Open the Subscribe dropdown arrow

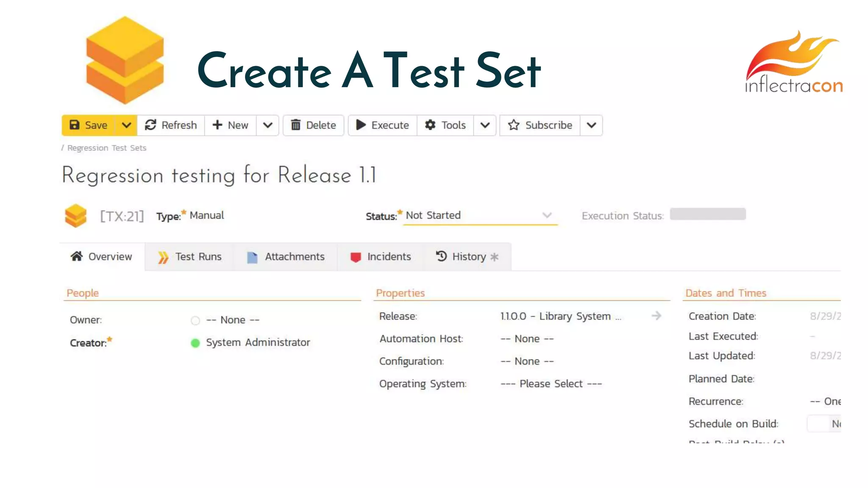(591, 125)
